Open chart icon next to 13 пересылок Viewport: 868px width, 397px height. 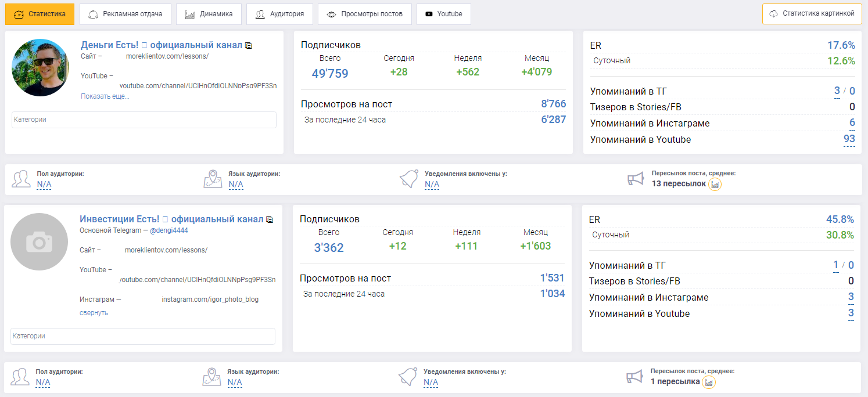tap(715, 184)
